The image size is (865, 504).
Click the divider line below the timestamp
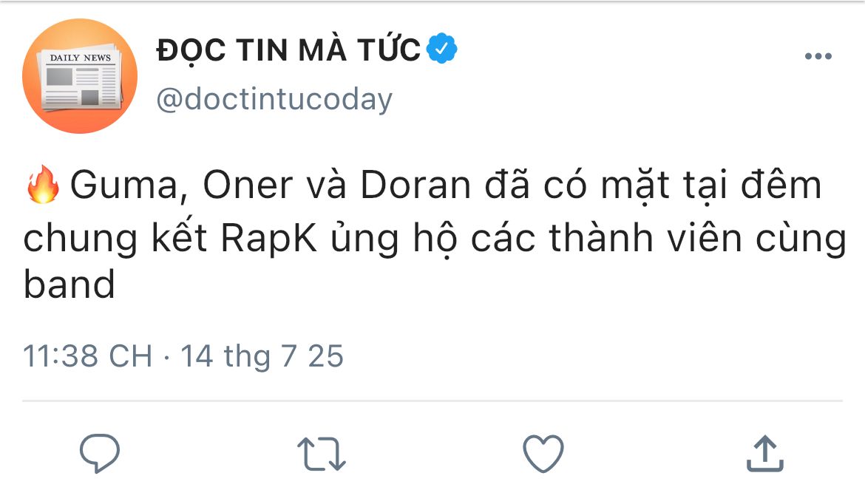coord(432,401)
